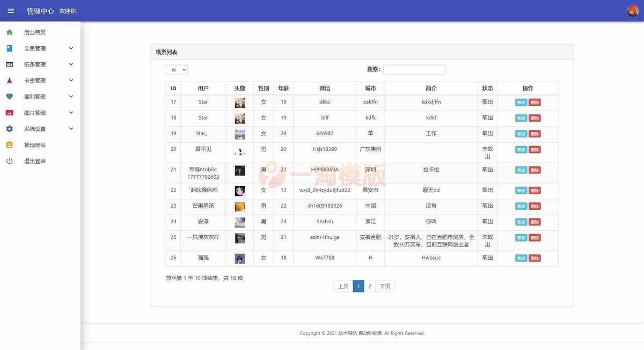The height and width of the screenshot is (350, 644).
Task: Open the page-size dropdown showing 10
Action: pos(177,70)
